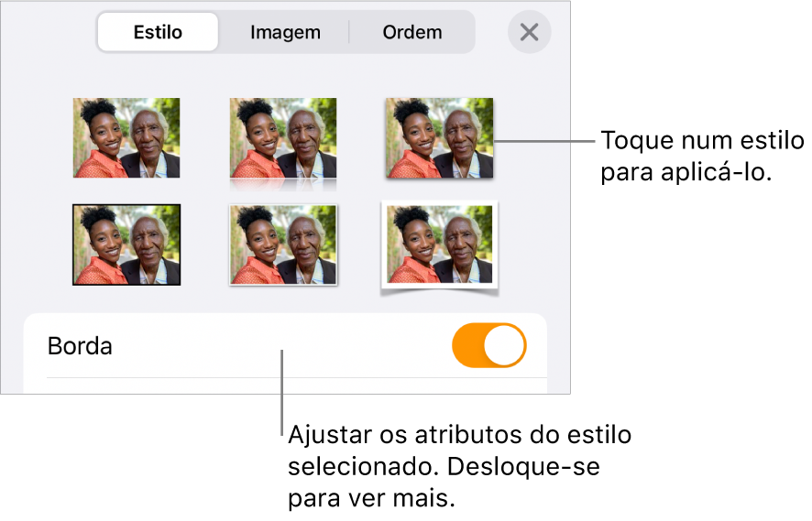Apply the drop shadow image style
This screenshot has height=521, width=812.
(x=440, y=138)
